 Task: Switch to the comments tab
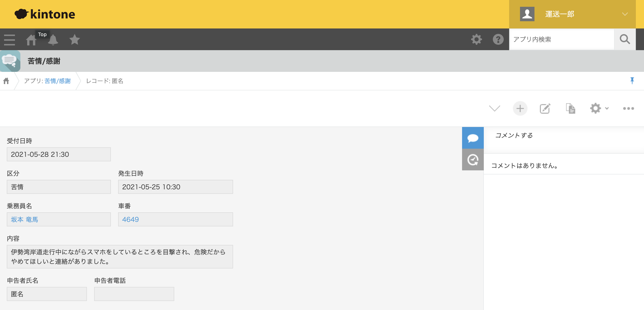pos(472,138)
